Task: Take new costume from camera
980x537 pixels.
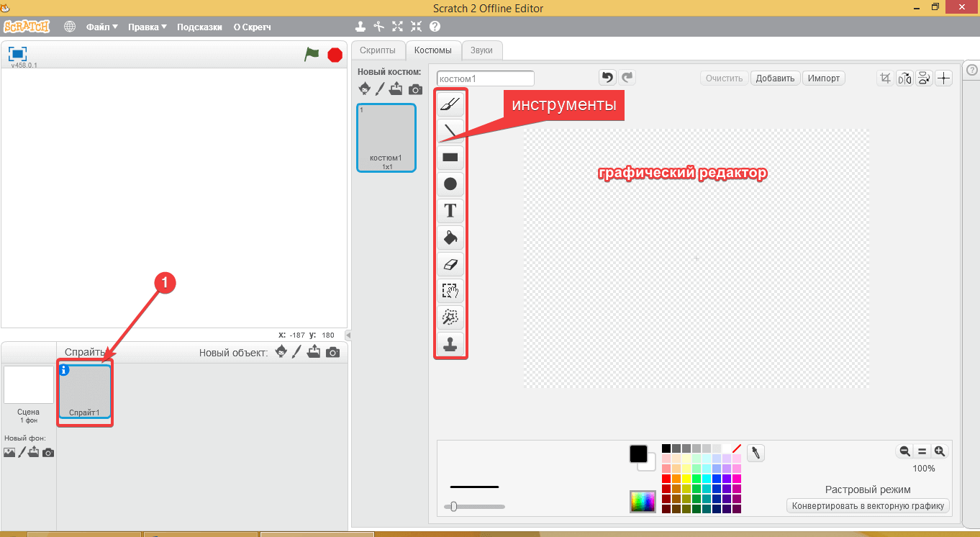Action: (x=415, y=89)
